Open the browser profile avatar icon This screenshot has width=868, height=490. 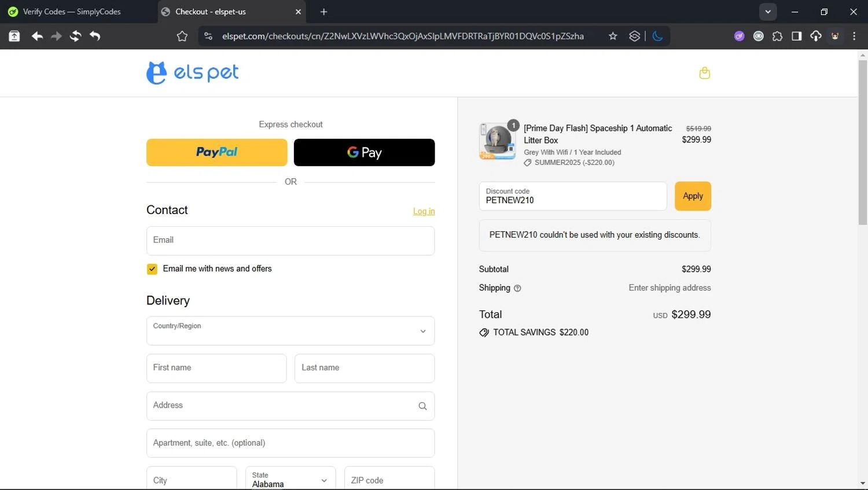[x=835, y=36]
